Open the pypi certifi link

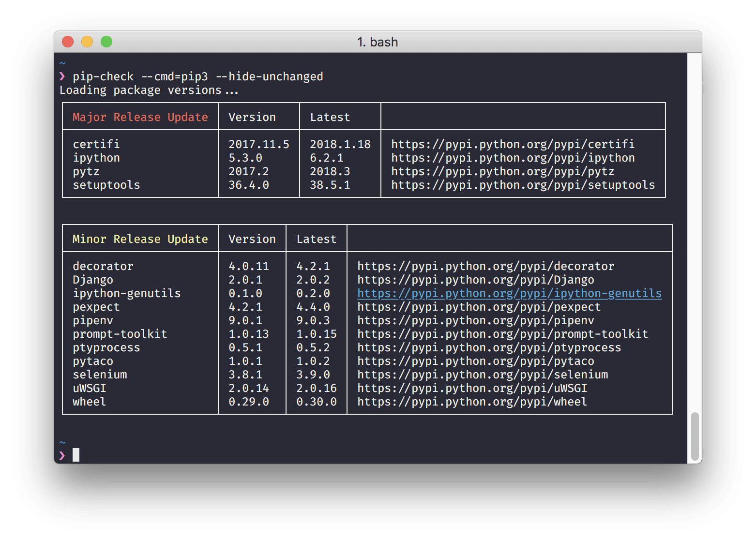(x=513, y=144)
